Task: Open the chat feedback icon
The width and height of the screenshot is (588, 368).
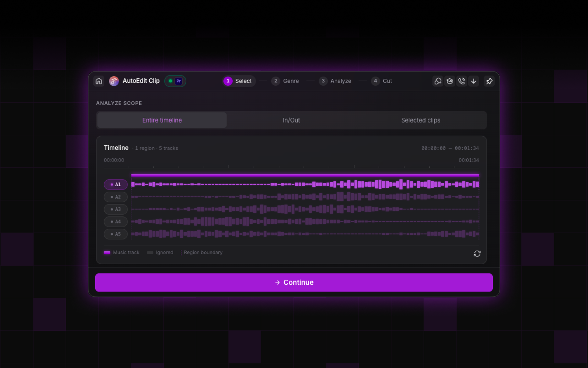Action: pyautogui.click(x=438, y=81)
